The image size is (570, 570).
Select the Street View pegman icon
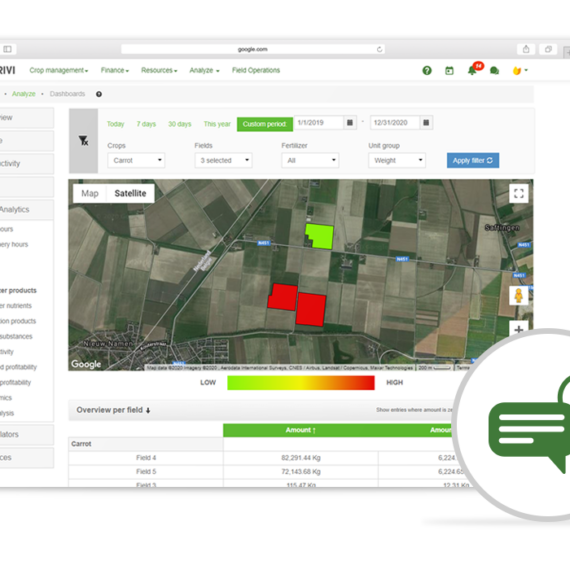pyautogui.click(x=519, y=295)
